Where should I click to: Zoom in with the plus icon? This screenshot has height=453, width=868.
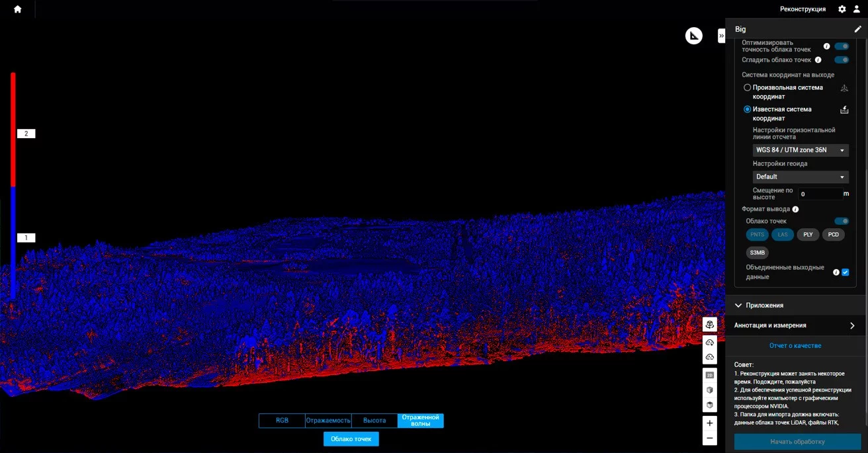tap(710, 423)
